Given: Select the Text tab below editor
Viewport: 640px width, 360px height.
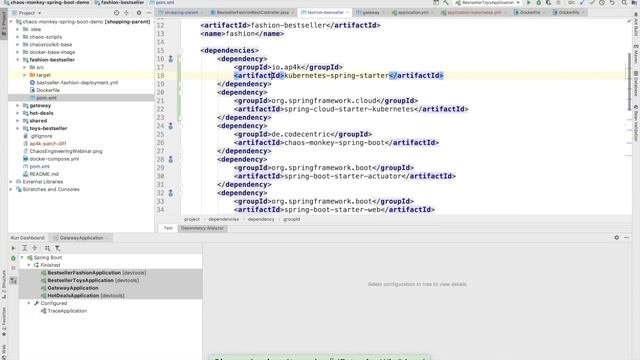Looking at the screenshot, I should pos(168,228).
